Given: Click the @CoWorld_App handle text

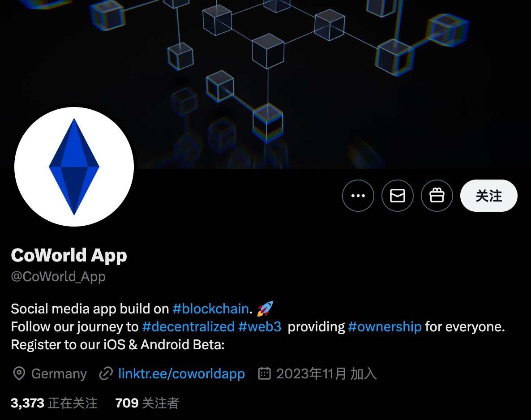Looking at the screenshot, I should (58, 277).
